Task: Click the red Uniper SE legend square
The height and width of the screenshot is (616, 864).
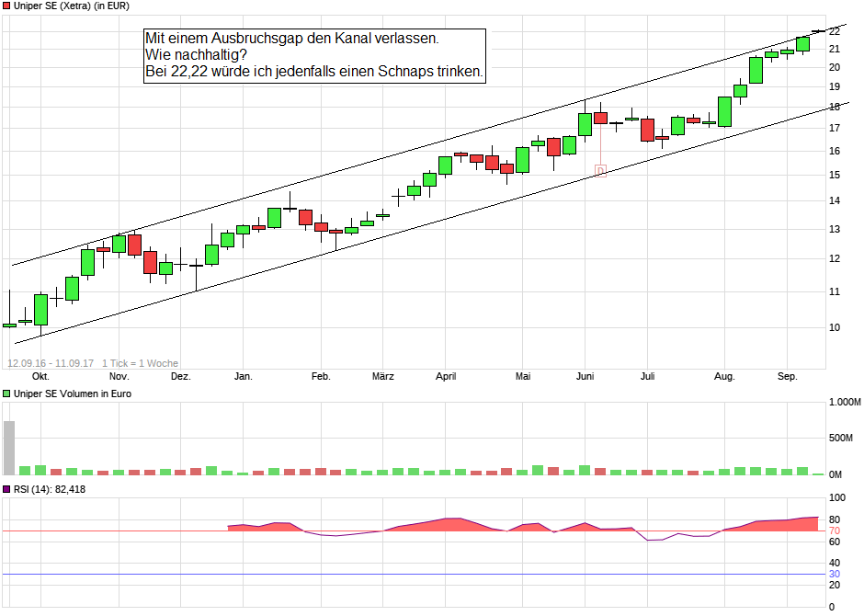Action: (x=6, y=6)
